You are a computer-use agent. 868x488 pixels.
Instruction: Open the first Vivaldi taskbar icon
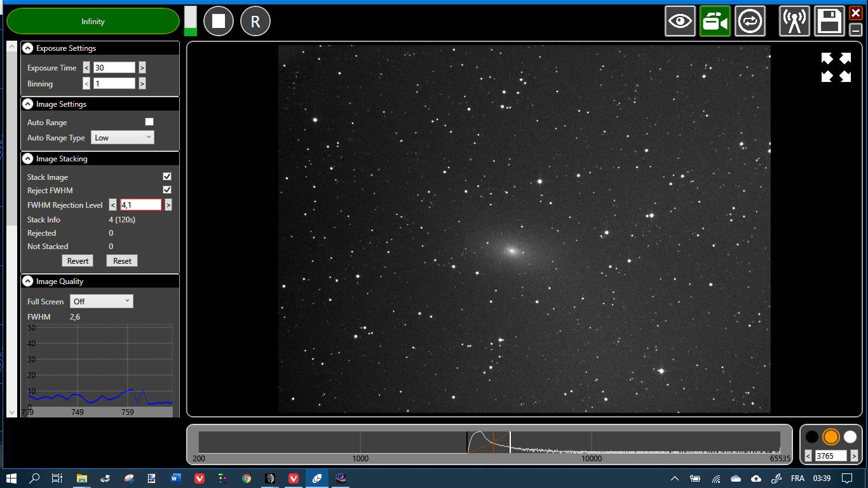tap(200, 478)
